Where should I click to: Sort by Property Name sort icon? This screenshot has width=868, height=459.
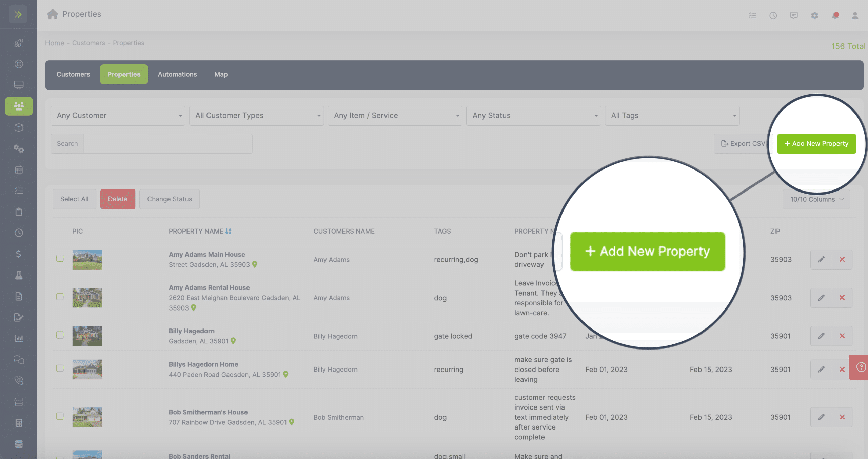point(229,231)
